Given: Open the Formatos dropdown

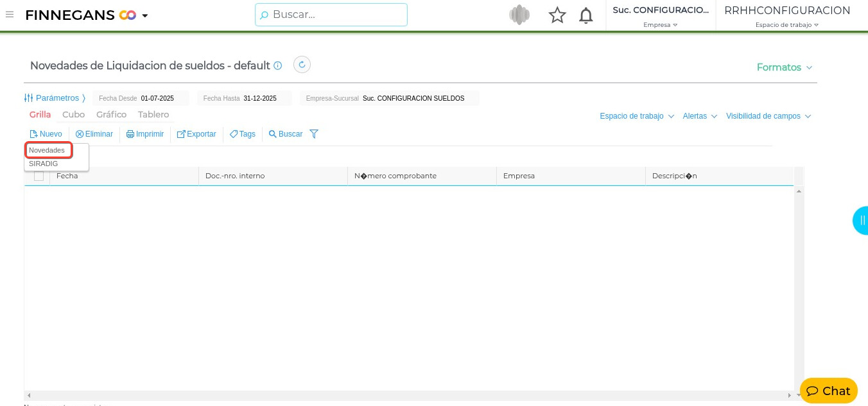Looking at the screenshot, I should [x=785, y=67].
